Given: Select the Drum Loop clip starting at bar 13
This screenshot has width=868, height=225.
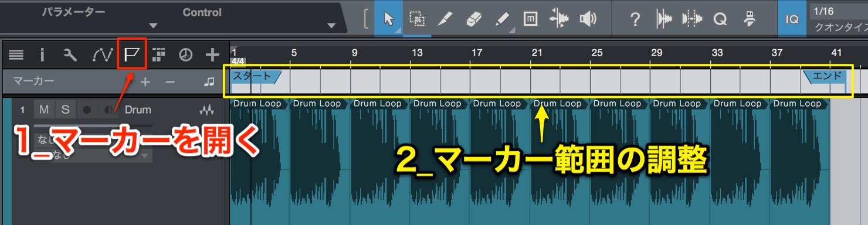Looking at the screenshot, I should (440, 161).
